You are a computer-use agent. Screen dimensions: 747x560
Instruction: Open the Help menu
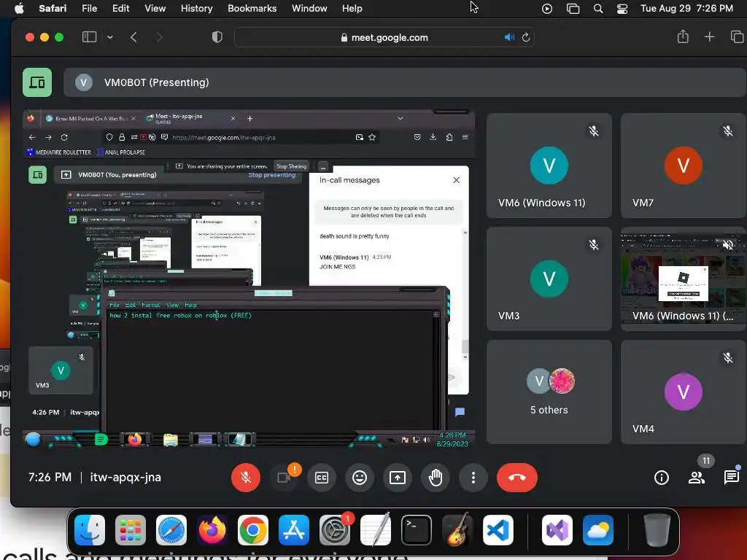tap(352, 8)
